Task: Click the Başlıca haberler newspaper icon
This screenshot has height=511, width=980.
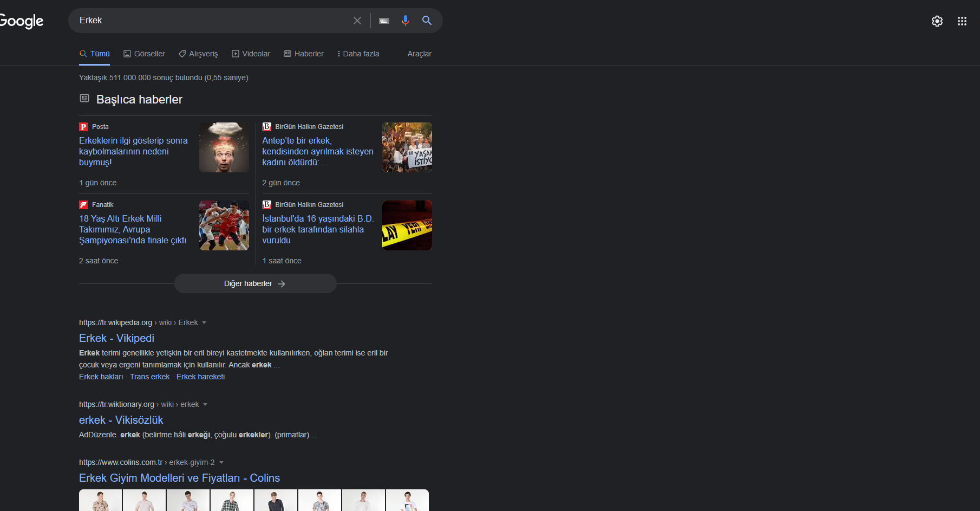Action: (x=84, y=98)
